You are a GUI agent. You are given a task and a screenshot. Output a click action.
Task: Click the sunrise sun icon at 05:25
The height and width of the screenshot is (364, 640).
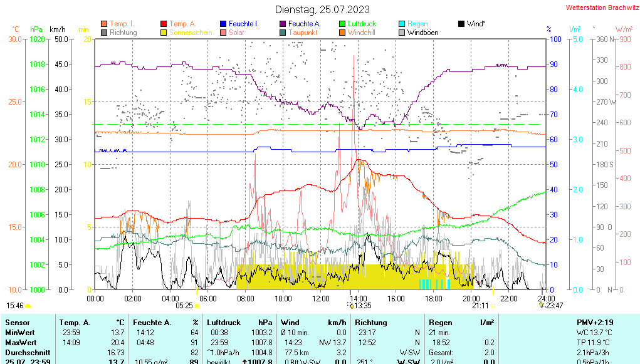(197, 306)
